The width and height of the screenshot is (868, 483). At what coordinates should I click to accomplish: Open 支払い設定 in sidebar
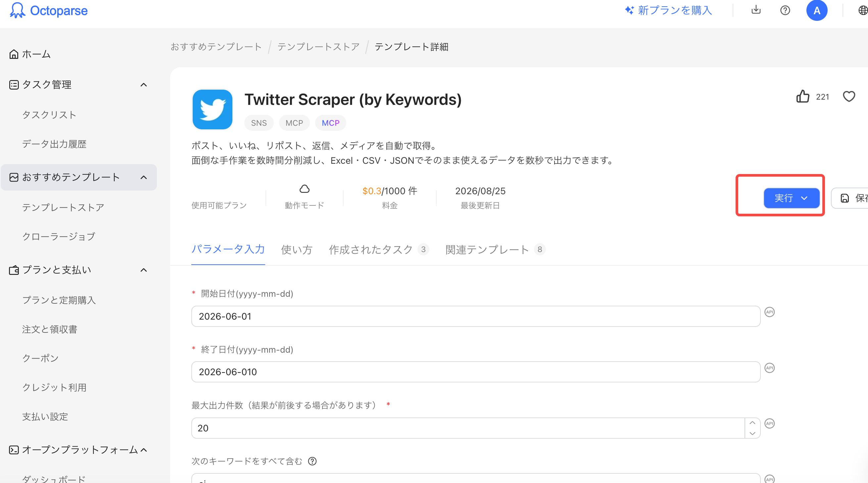pyautogui.click(x=45, y=417)
